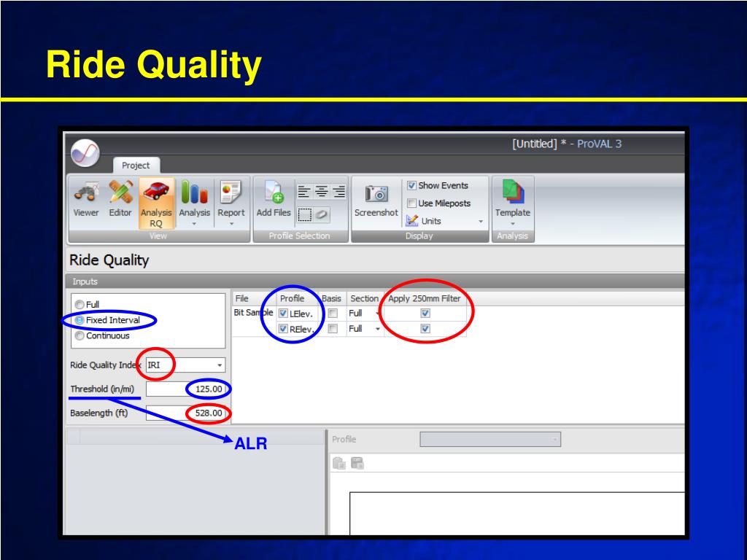Image resolution: width=747 pixels, height=560 pixels.
Task: Toggle the 250mm filter for RElev. row
Action: (x=425, y=329)
